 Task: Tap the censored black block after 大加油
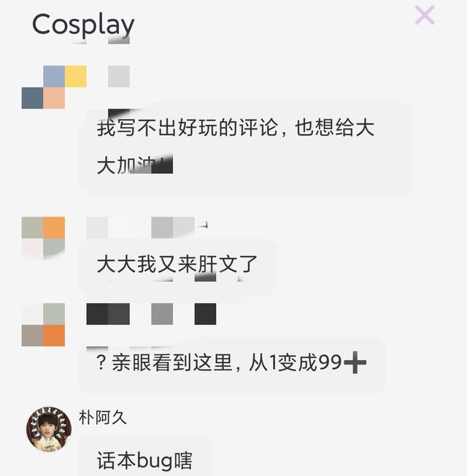pyautogui.click(x=162, y=164)
